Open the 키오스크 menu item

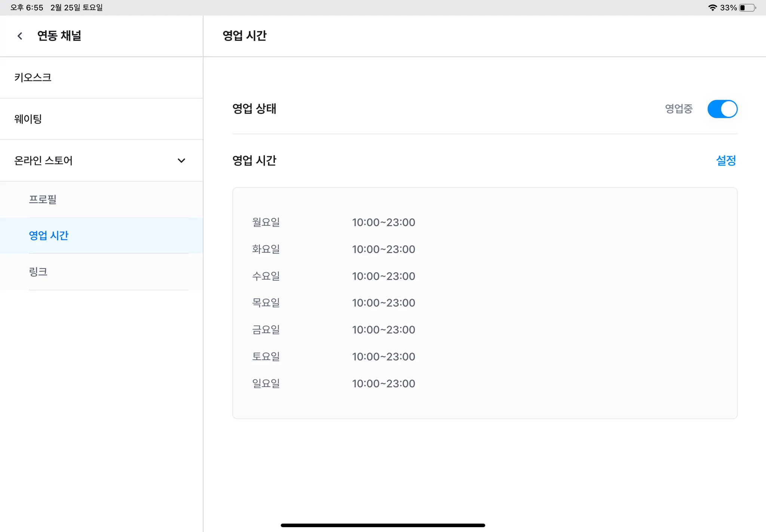(x=33, y=77)
